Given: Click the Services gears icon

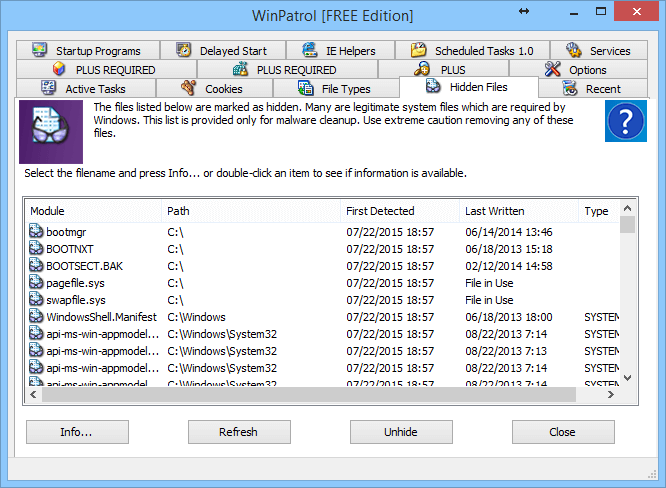Looking at the screenshot, I should click(573, 50).
